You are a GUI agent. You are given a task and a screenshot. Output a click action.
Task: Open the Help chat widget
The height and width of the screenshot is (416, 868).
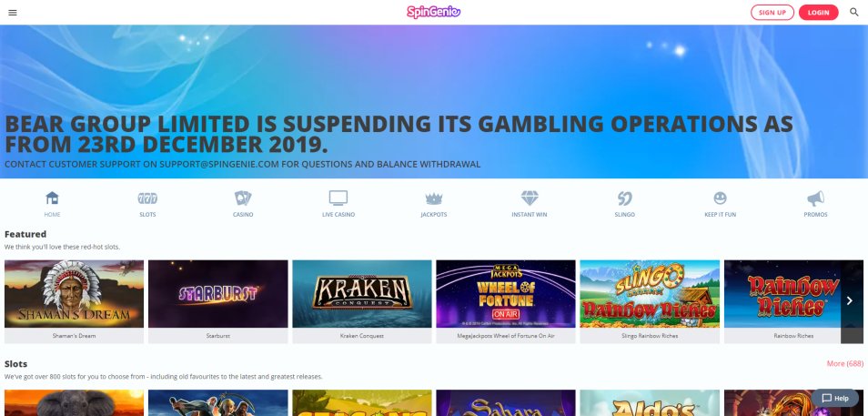835,398
